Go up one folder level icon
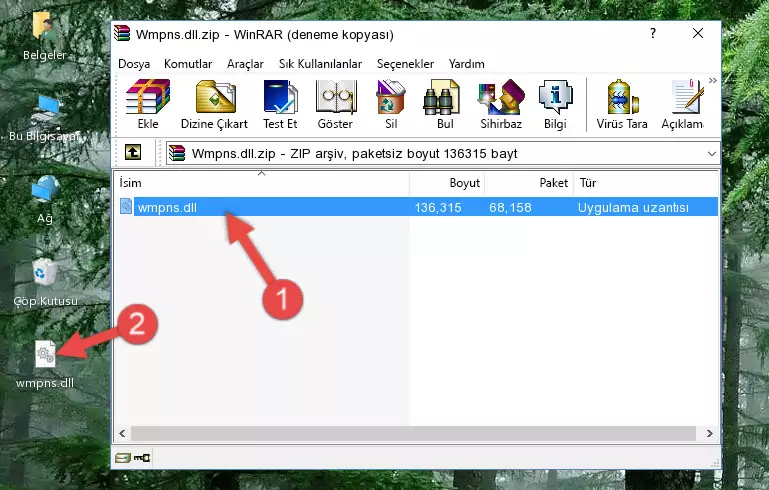Viewport: 769px width, 490px height. click(x=133, y=153)
